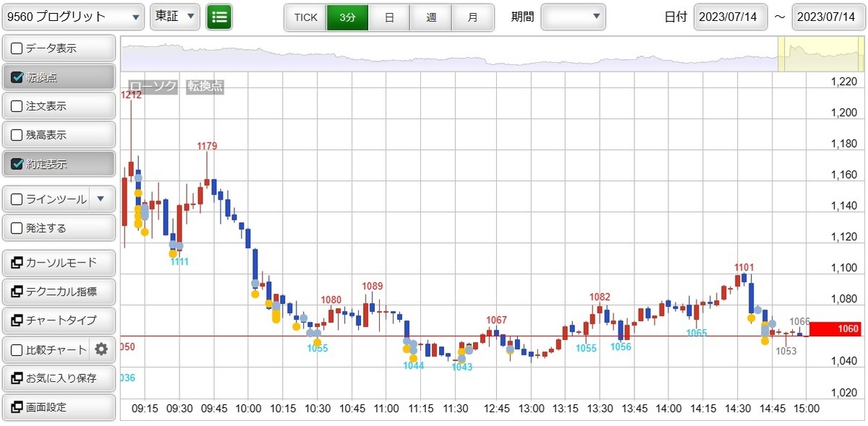Switch to 月 monthly interval
This screenshot has width=868, height=426.
(473, 17)
